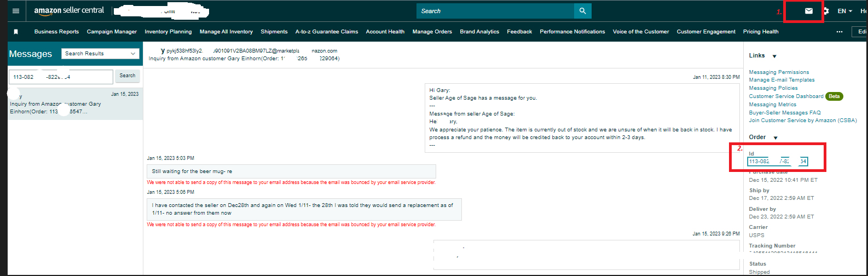Go to Account Health

385,32
